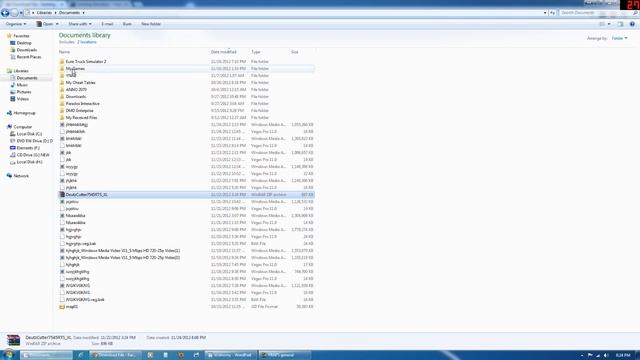This screenshot has width=640, height=360.
Task: Open the Organize dropdown menu
Action: pyautogui.click(x=16, y=24)
